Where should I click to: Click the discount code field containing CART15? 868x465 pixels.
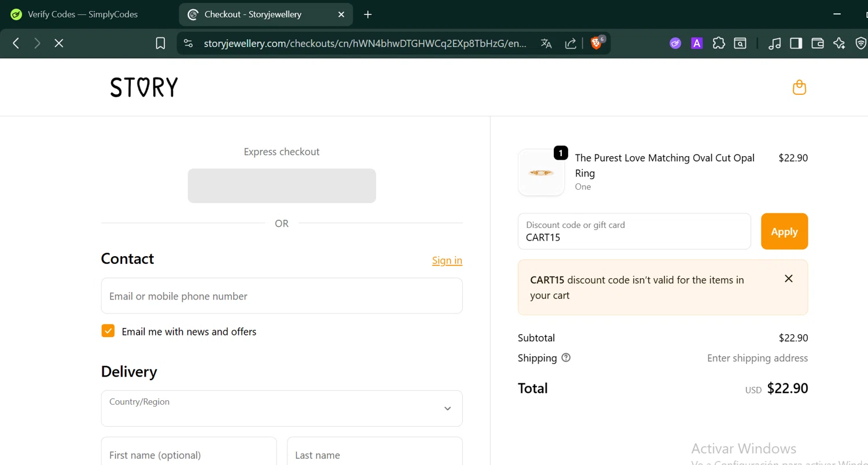tap(634, 231)
